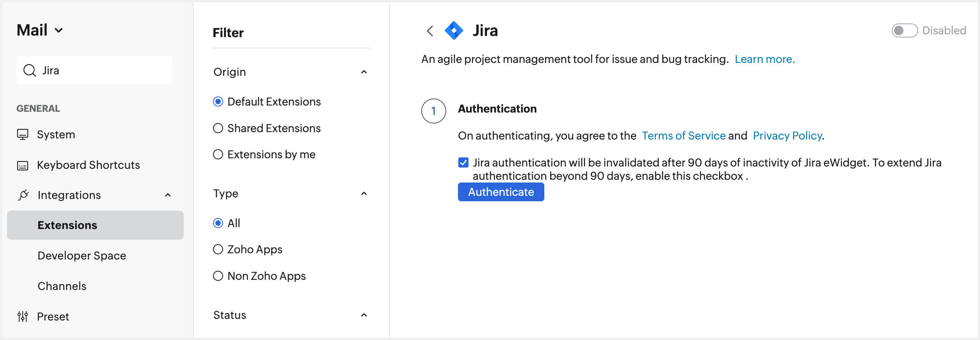Viewport: 980px width, 340px height.
Task: Click the Disabled status label
Action: click(x=944, y=30)
